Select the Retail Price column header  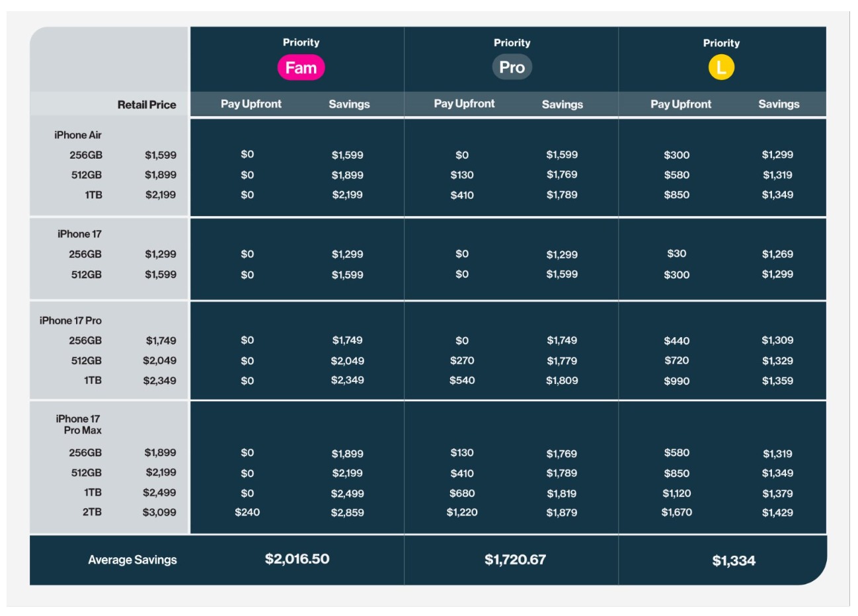(147, 104)
